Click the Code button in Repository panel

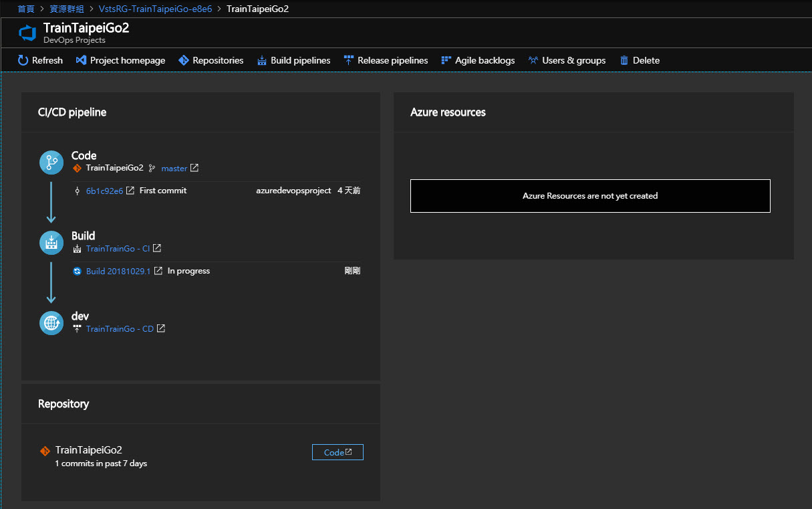[337, 452]
